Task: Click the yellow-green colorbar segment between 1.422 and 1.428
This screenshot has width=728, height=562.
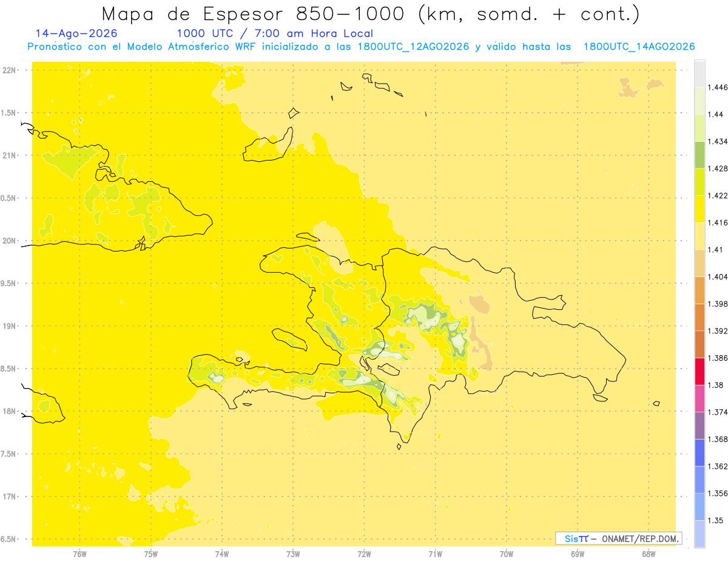Action: pos(699,182)
